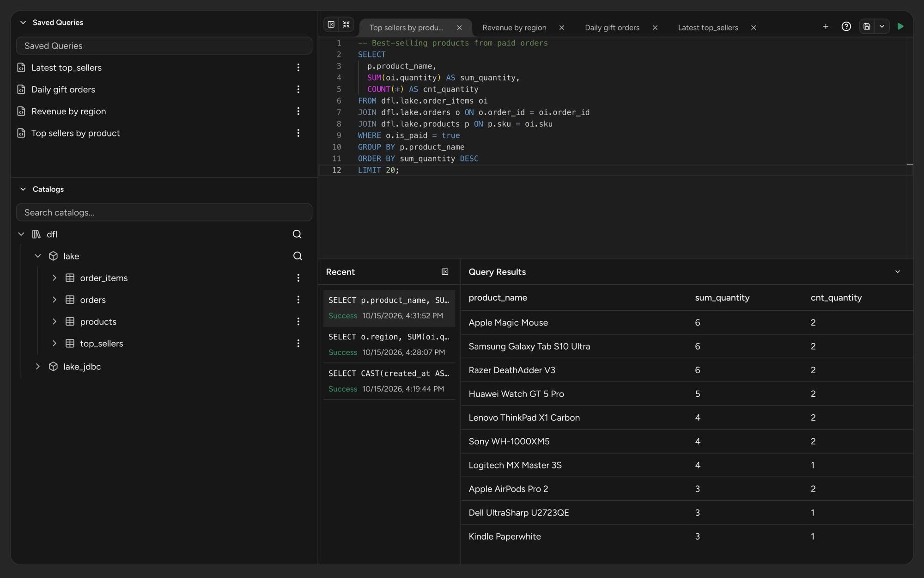Toggle the sidebar panel icon in editor toolbar

331,25
